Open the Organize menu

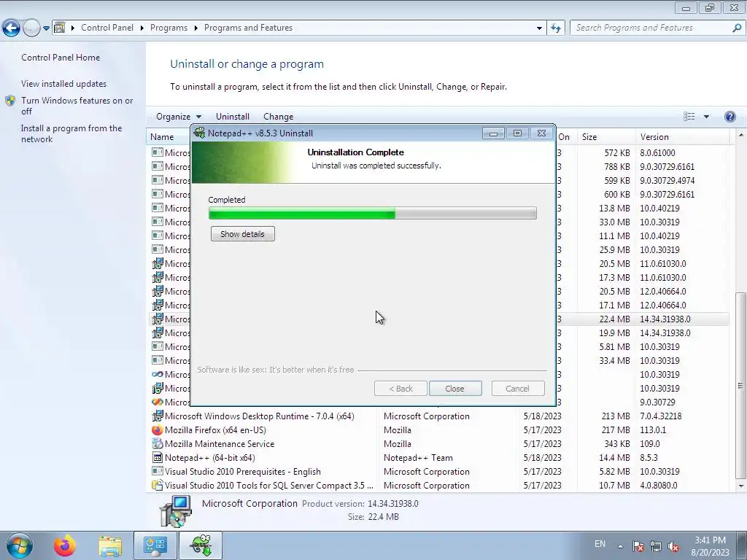tap(179, 117)
